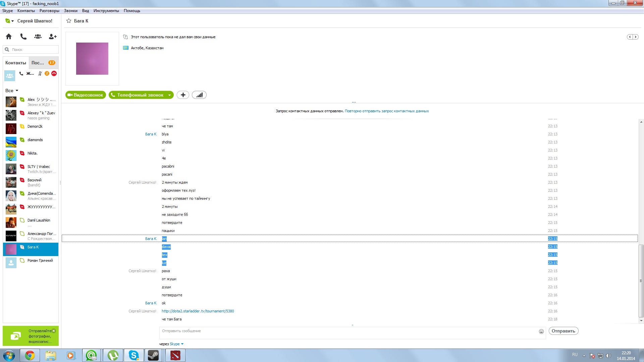Open the Skype menu
Screen dimensions: 644x362
(7, 11)
